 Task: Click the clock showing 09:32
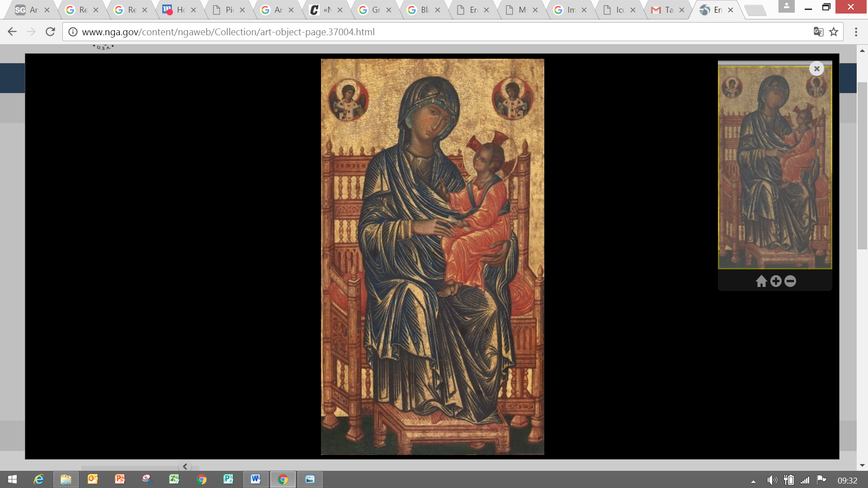point(847,480)
